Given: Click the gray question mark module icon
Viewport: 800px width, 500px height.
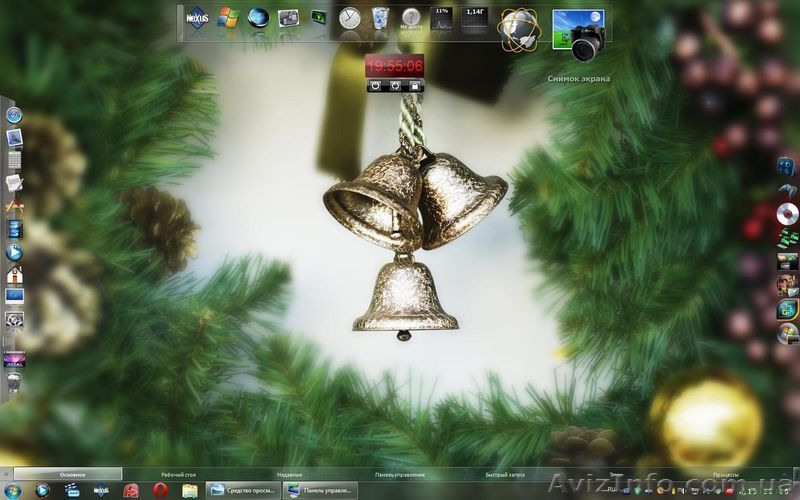Looking at the screenshot, I should coord(411,18).
